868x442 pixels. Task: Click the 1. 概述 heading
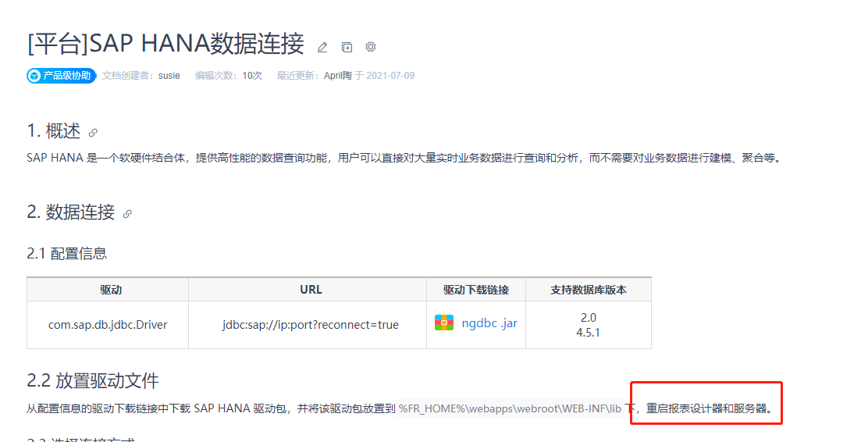(54, 131)
